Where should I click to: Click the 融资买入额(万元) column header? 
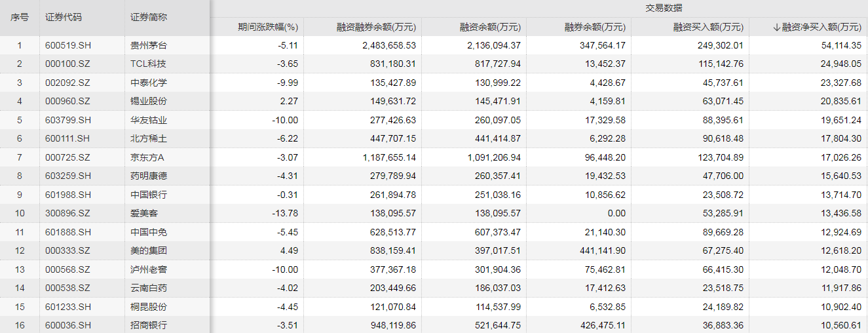[x=709, y=27]
